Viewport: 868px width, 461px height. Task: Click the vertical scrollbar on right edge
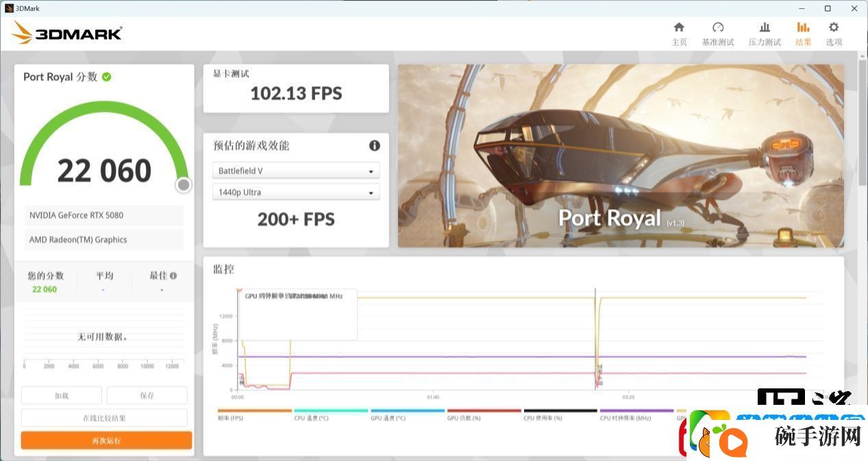tap(863, 123)
